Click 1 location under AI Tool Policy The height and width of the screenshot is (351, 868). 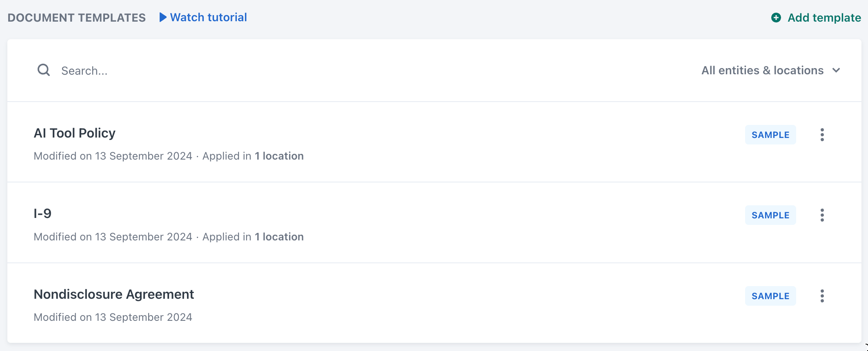(279, 156)
